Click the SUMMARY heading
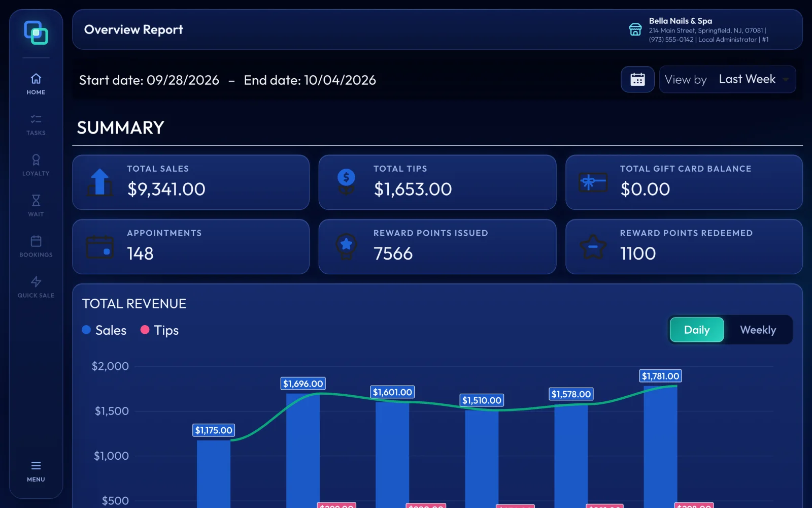The width and height of the screenshot is (812, 508). pyautogui.click(x=121, y=128)
